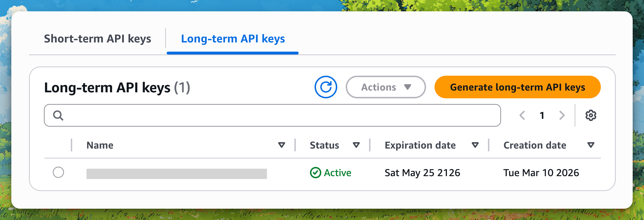
Task: Click the search magnifier icon
Action: [x=58, y=115]
